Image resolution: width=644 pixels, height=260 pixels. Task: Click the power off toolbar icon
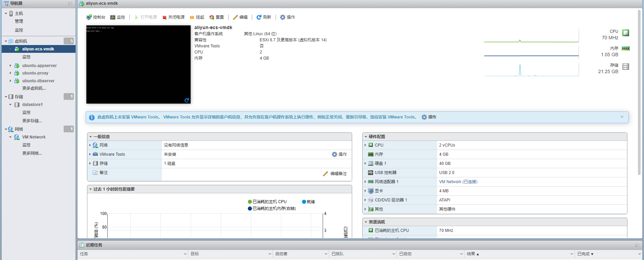pyautogui.click(x=165, y=18)
